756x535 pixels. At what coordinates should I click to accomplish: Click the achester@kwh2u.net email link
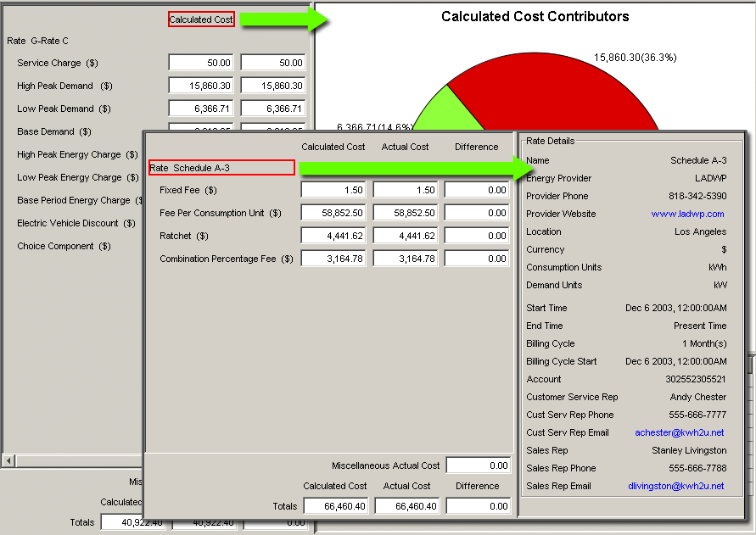point(680,432)
